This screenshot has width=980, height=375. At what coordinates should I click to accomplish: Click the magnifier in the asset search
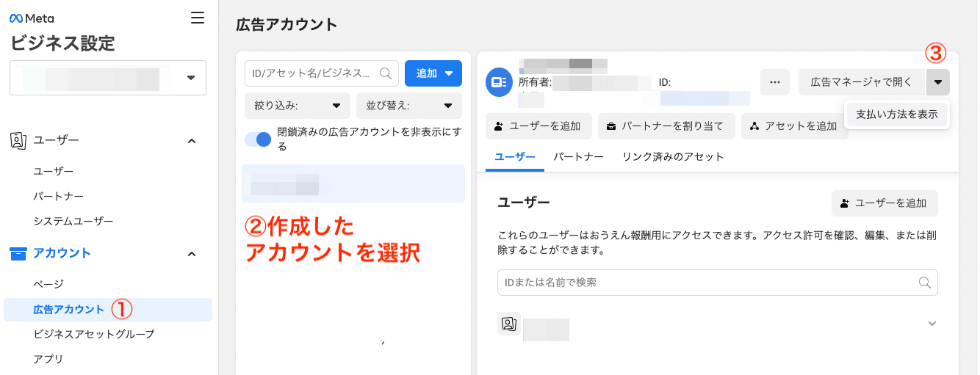(x=385, y=73)
